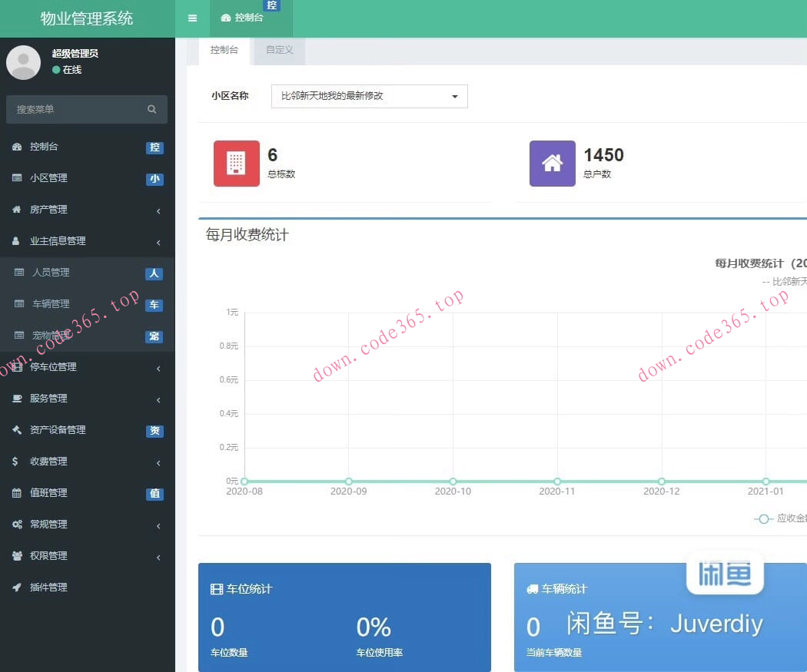The image size is (807, 672).
Task: Click the 车辆统计 truck icon
Action: click(532, 589)
